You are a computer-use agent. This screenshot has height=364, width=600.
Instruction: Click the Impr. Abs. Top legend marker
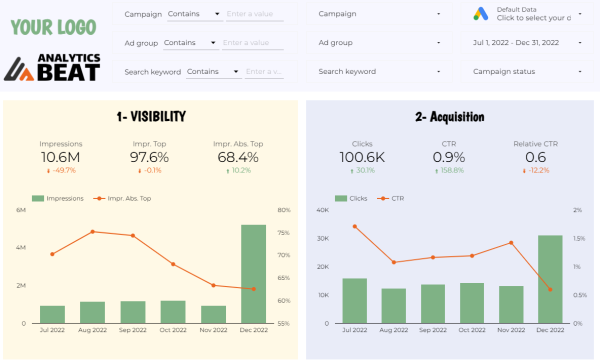(x=99, y=198)
